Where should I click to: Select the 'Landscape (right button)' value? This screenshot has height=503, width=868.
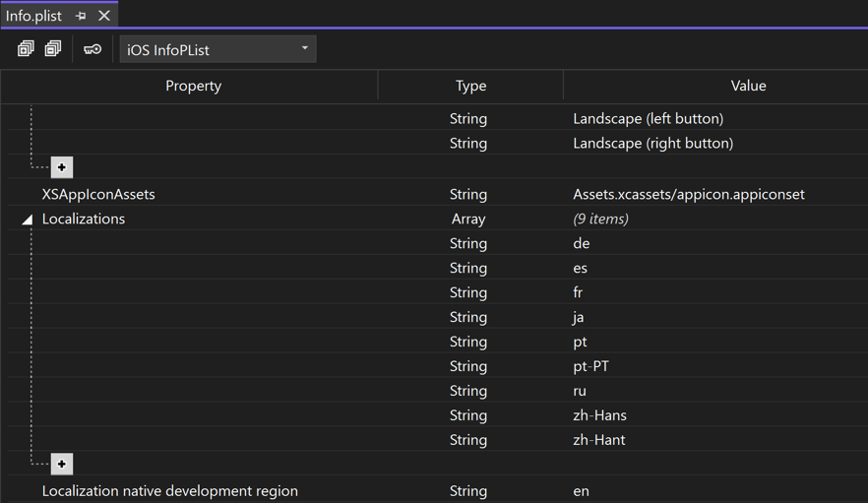click(x=653, y=143)
